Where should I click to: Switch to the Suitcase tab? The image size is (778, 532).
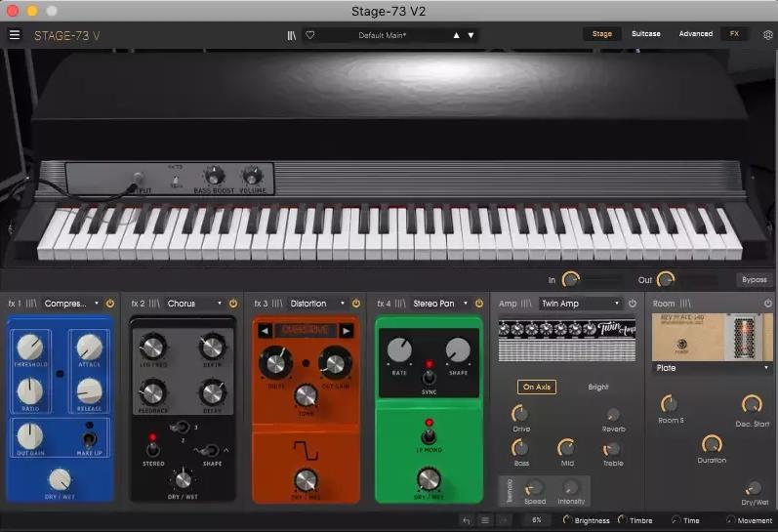point(646,34)
